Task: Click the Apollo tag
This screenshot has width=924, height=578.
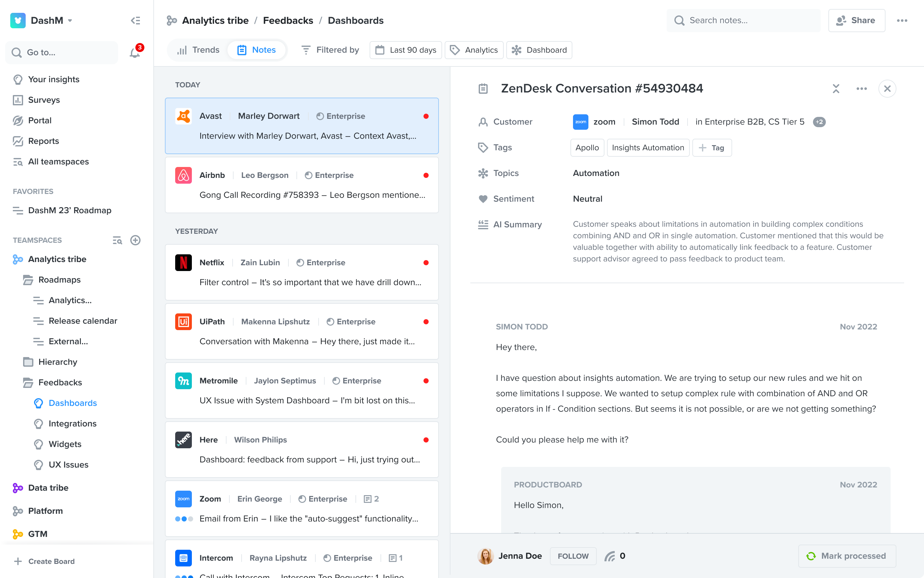Action: [x=587, y=148]
